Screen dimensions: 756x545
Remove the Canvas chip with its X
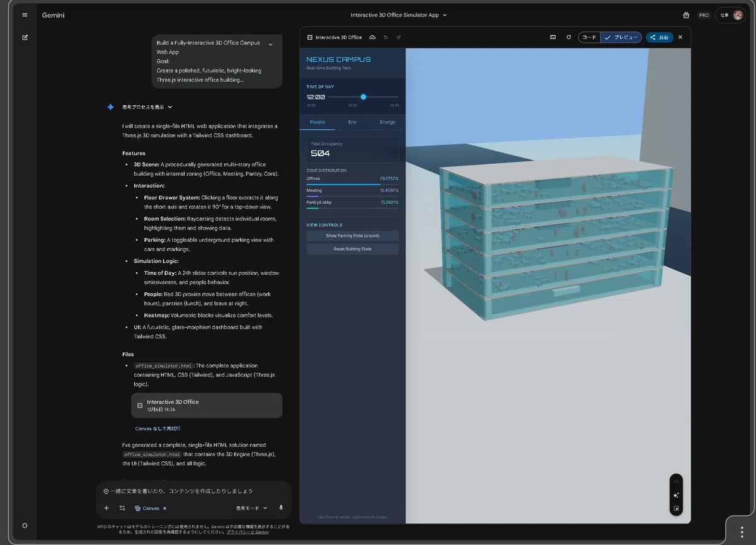(x=165, y=508)
